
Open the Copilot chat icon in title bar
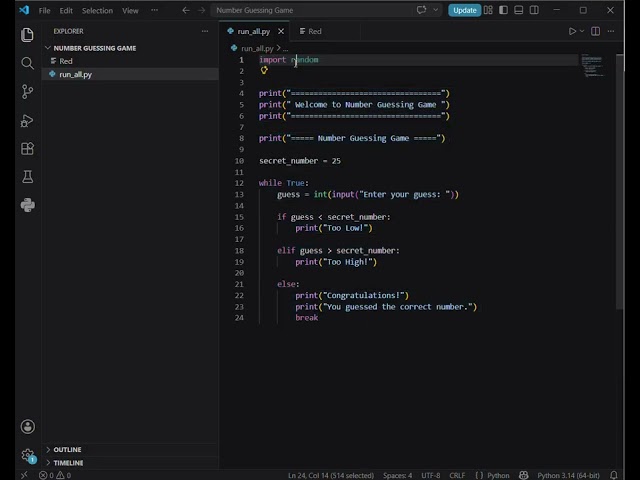[422, 10]
